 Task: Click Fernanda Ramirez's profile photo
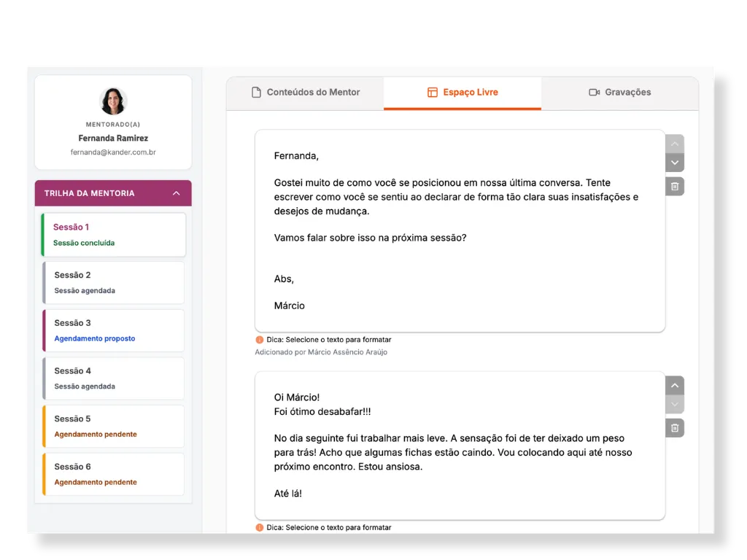(113, 101)
